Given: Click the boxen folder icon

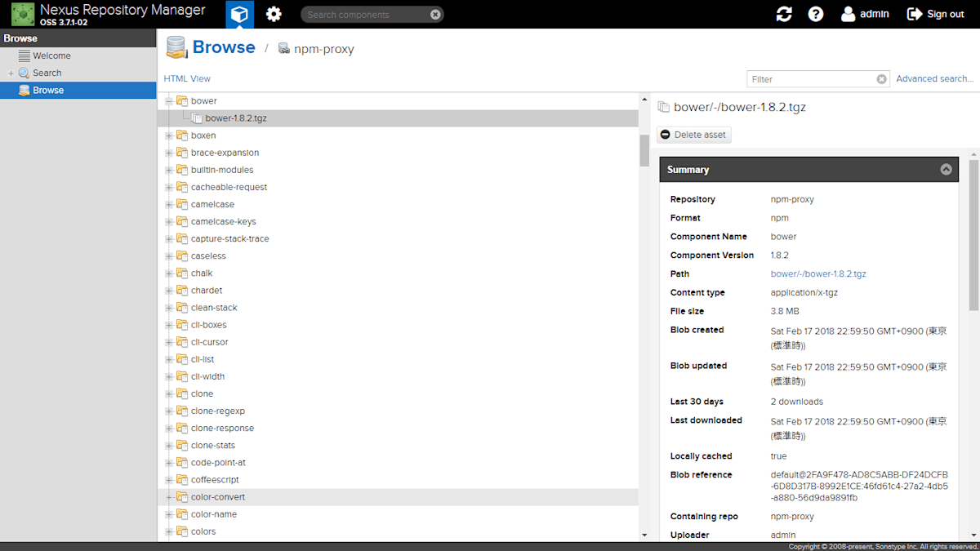Looking at the screenshot, I should point(182,136).
